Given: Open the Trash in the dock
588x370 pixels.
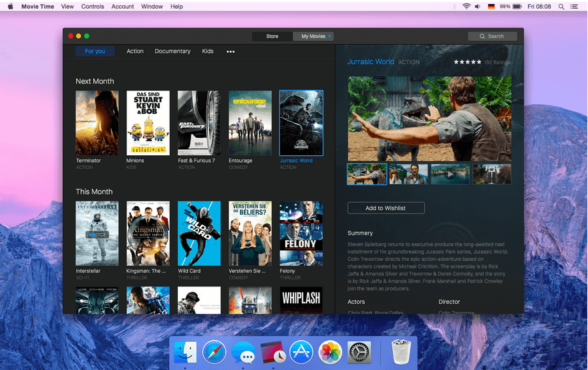Looking at the screenshot, I should pos(402,351).
